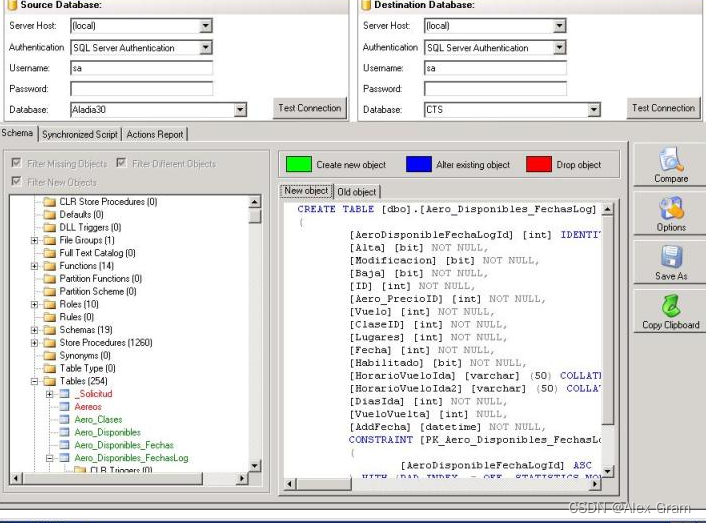Open the Options tool icon

671,209
